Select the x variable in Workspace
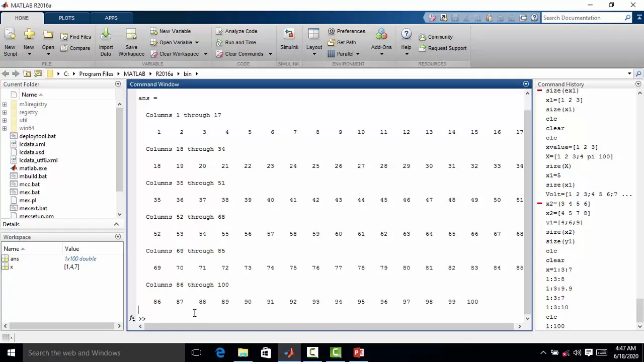 click(12, 267)
